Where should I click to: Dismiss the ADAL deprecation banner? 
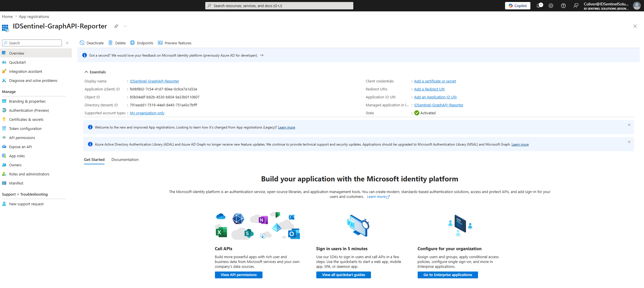[x=629, y=142]
